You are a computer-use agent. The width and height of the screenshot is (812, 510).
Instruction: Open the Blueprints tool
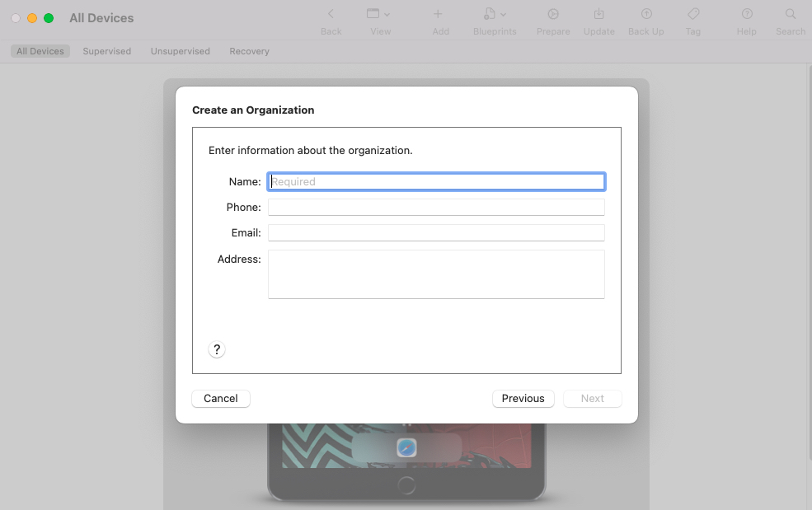pos(490,14)
